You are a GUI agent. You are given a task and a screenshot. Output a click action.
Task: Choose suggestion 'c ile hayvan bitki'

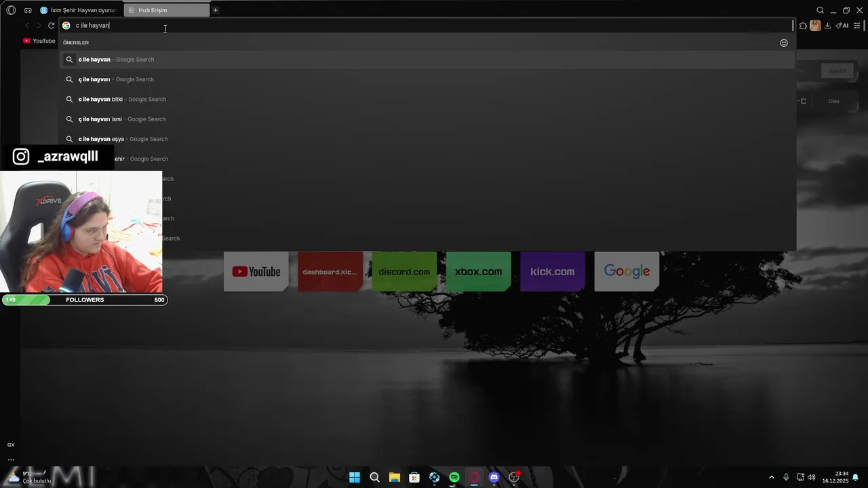click(427, 99)
